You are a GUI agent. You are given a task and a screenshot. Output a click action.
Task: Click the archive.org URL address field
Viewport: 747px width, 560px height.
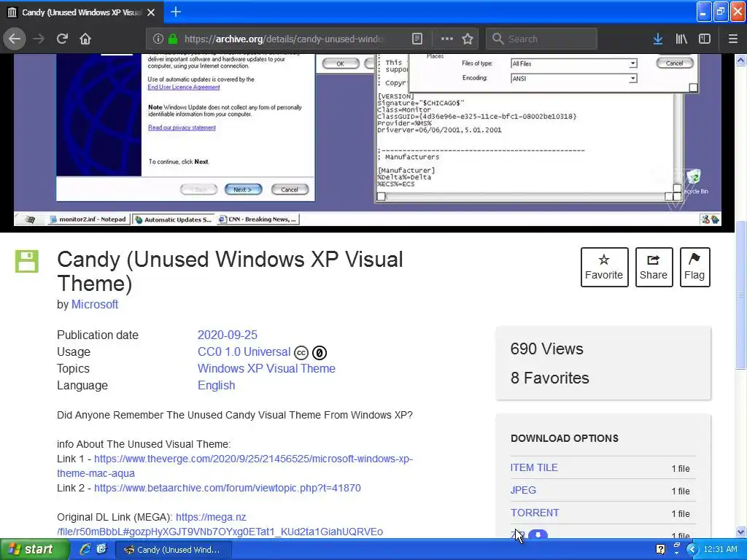pos(284,39)
